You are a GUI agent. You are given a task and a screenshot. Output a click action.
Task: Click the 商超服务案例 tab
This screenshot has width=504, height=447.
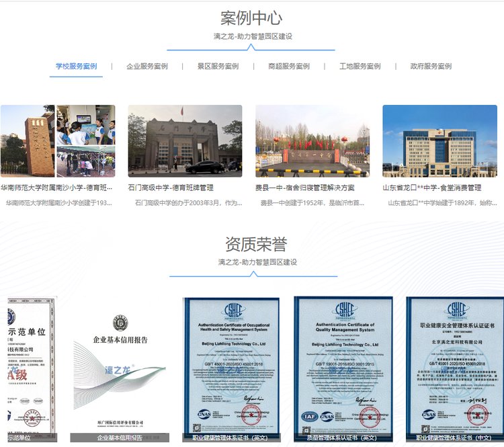click(x=289, y=67)
